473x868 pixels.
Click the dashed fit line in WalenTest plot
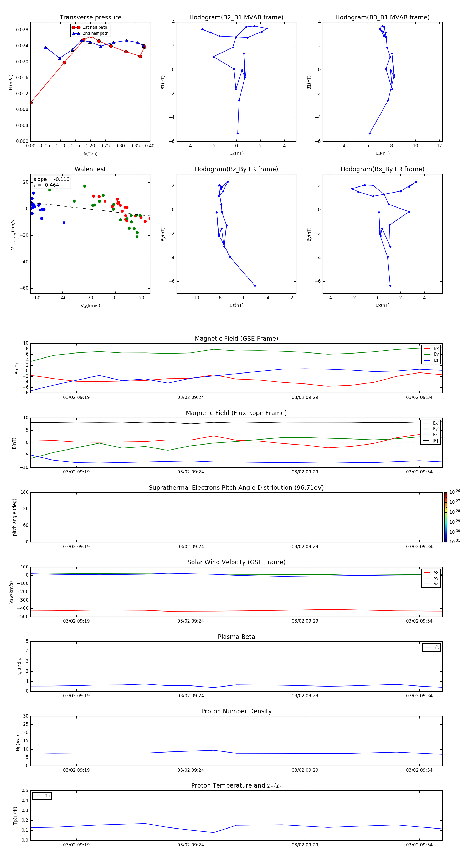[x=90, y=210]
